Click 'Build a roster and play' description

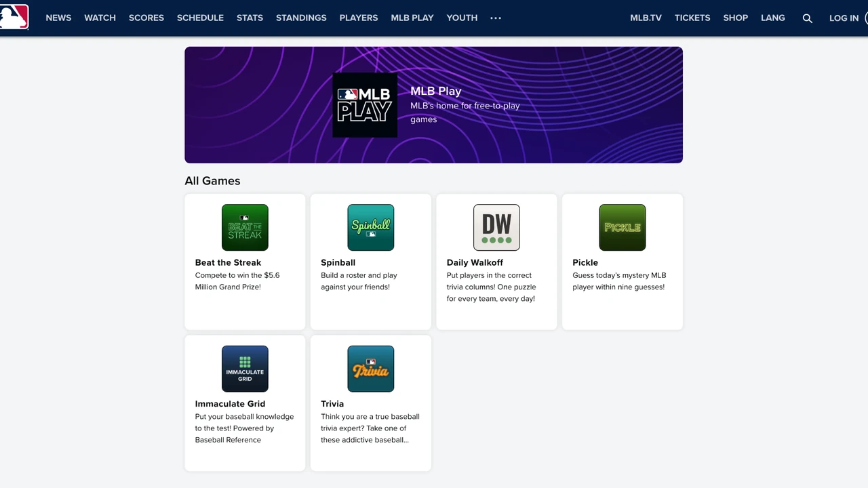click(359, 281)
